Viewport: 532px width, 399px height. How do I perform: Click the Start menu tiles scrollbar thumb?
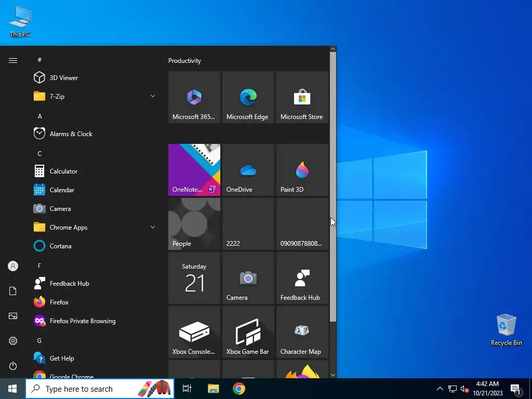pos(333,187)
